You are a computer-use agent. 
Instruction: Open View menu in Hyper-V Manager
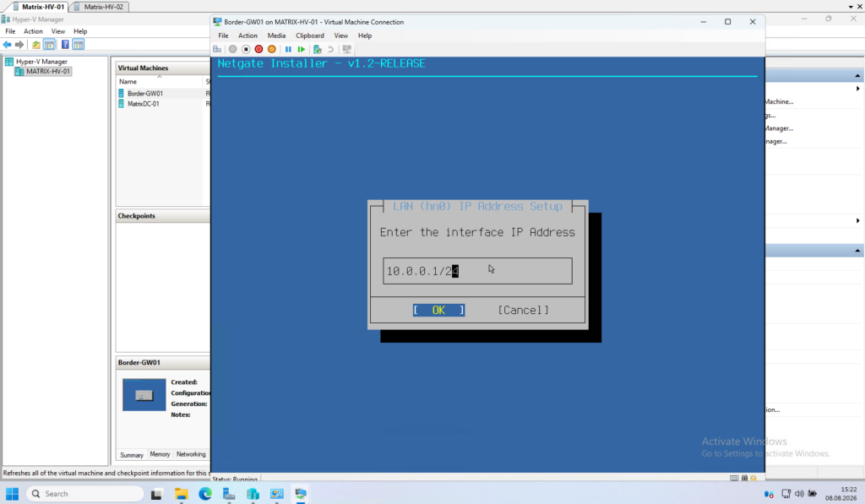tap(58, 31)
